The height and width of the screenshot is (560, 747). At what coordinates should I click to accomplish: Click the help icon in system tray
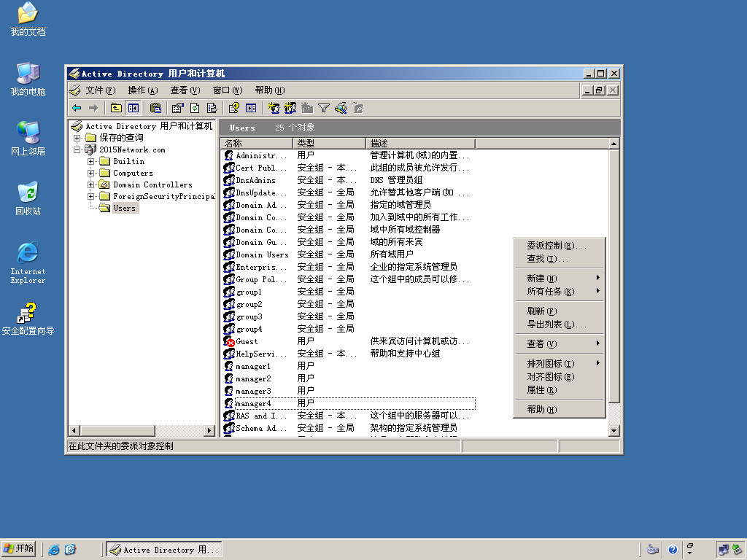click(x=673, y=550)
